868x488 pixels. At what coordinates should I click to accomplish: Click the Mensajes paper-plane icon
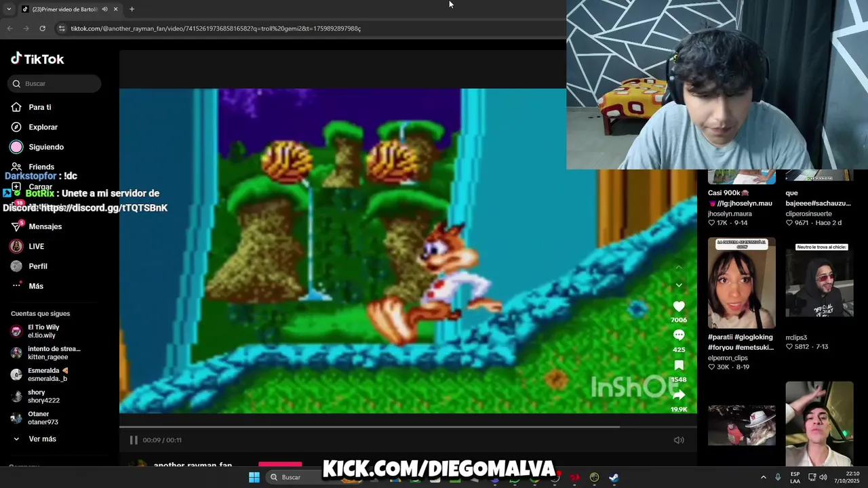(16, 226)
